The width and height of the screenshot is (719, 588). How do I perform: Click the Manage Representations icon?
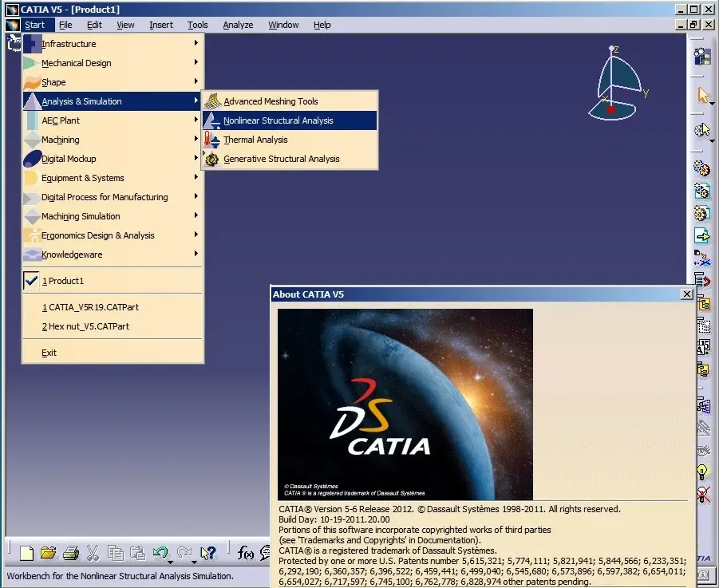[703, 405]
